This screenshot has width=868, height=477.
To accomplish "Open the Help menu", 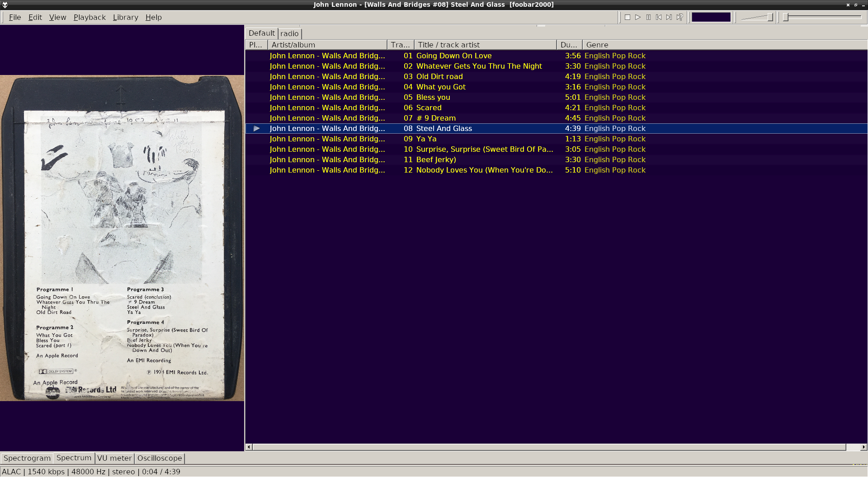I will [x=153, y=17].
